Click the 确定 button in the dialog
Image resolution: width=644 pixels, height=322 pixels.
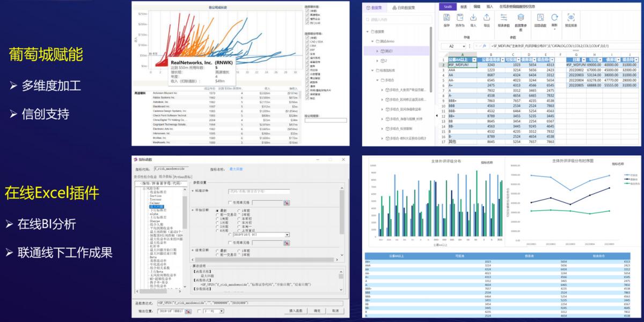pos(317,311)
